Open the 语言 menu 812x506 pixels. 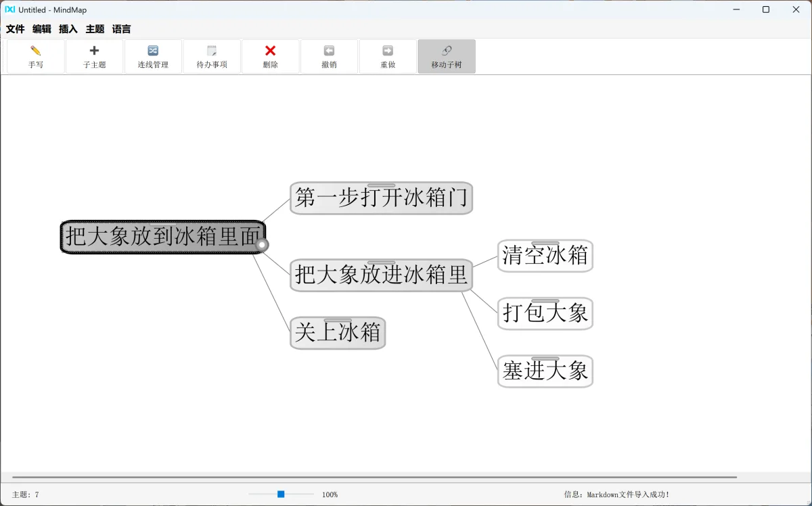(122, 29)
